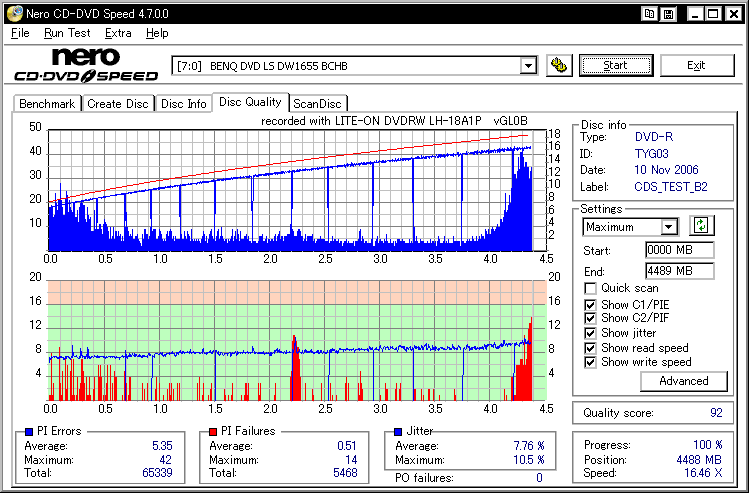The height and width of the screenshot is (493, 749).
Task: Click the blue PI Errors legend square
Action: coord(29,431)
